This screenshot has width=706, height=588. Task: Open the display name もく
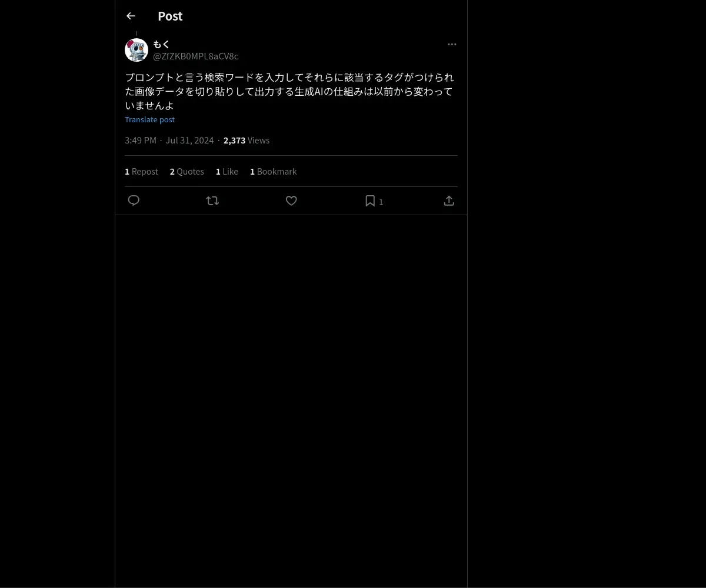point(161,44)
